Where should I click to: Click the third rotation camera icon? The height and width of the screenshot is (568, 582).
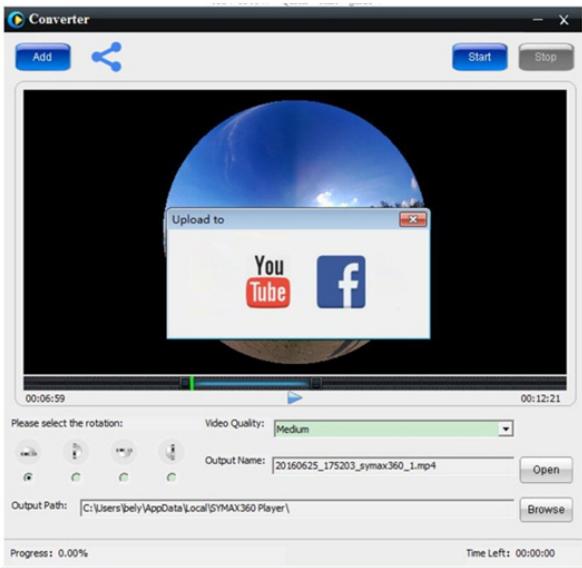pyautogui.click(x=124, y=451)
